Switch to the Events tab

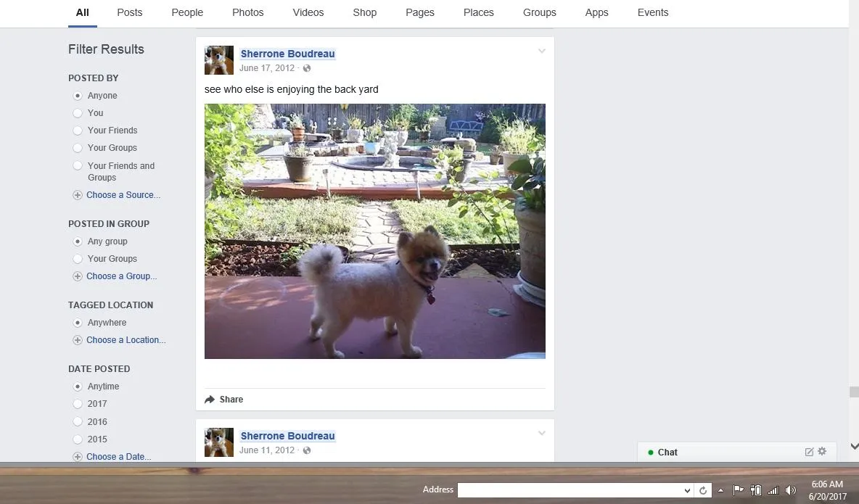(x=653, y=12)
